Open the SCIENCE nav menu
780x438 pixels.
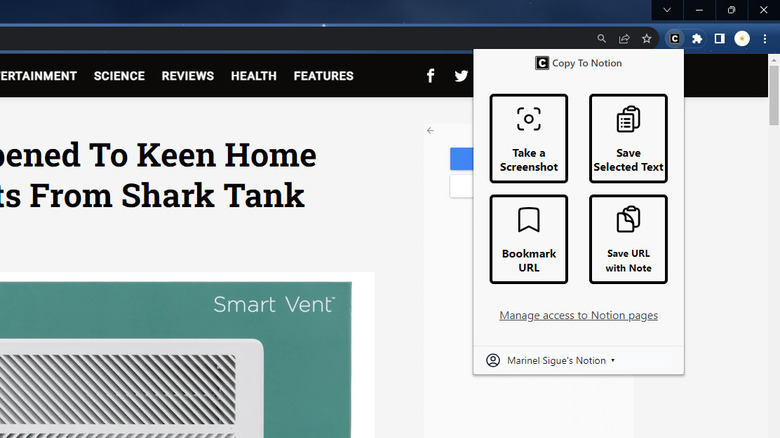(x=119, y=76)
